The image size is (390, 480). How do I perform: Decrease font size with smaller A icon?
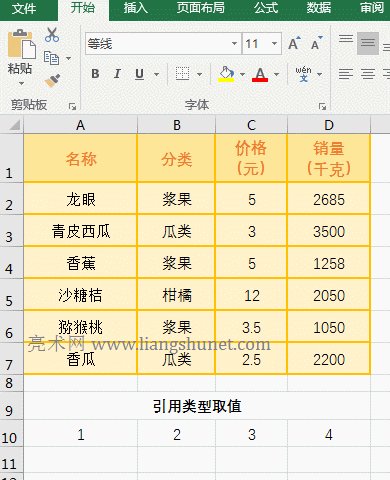point(316,43)
